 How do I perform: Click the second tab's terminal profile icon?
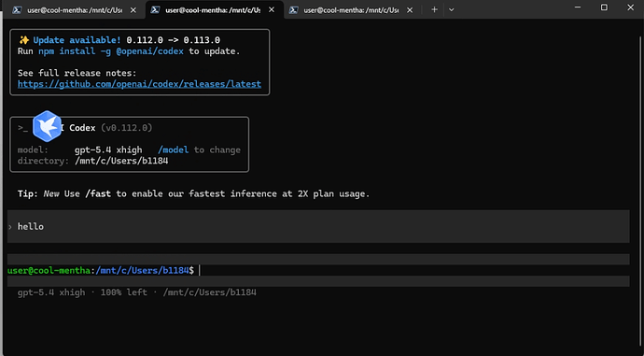coord(155,10)
